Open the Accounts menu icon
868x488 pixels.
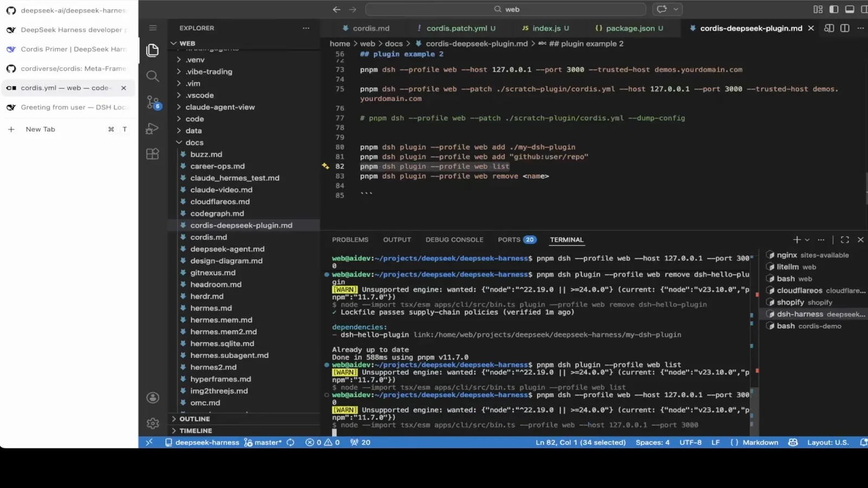coord(152,397)
